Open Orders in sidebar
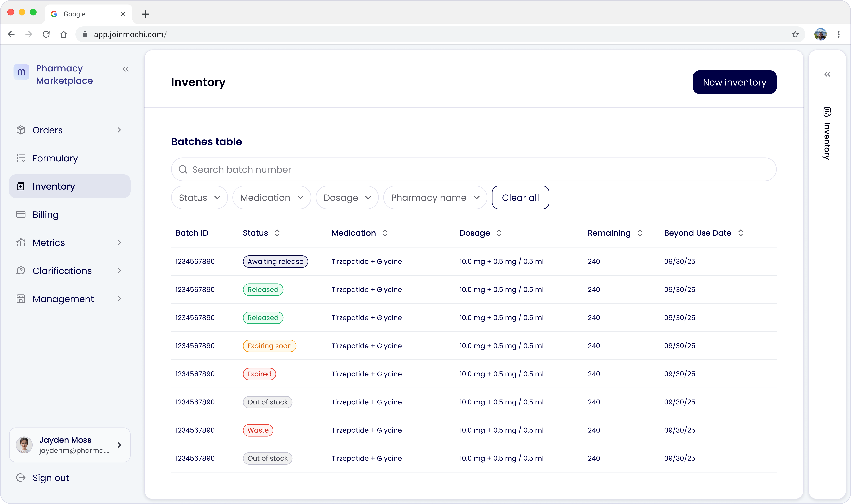 tap(70, 130)
